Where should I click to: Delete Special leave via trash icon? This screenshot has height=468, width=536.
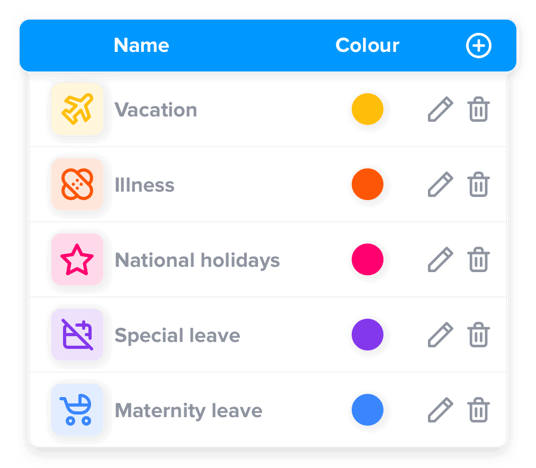tap(478, 335)
